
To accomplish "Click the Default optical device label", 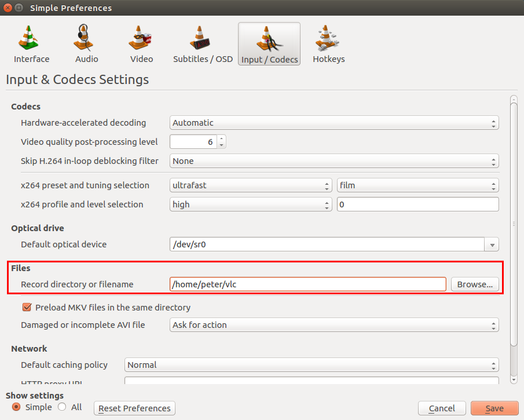I will pos(64,244).
